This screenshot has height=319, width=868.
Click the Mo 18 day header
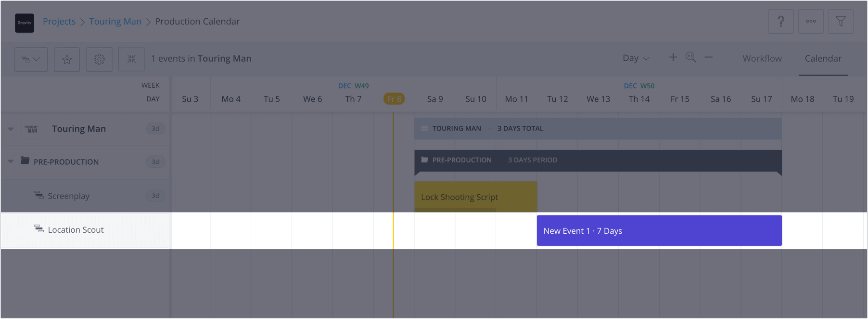[803, 99]
